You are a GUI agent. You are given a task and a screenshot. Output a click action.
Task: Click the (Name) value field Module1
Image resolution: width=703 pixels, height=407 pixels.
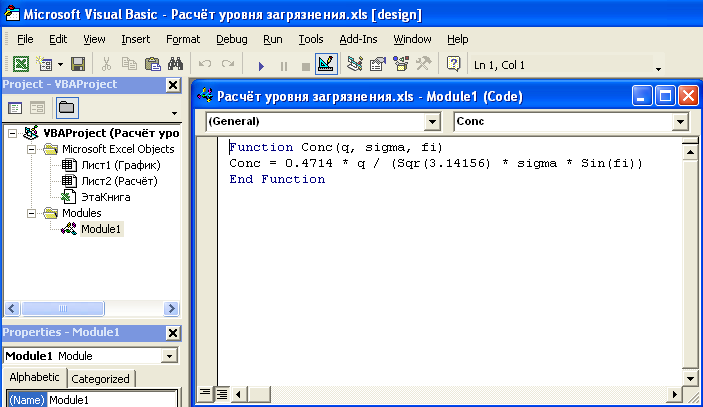(x=112, y=400)
